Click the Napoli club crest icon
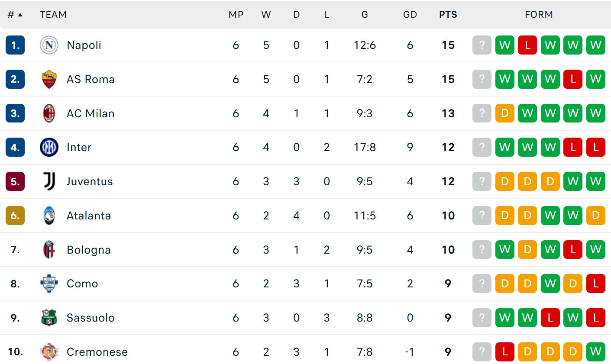The image size is (611, 364). pyautogui.click(x=49, y=45)
